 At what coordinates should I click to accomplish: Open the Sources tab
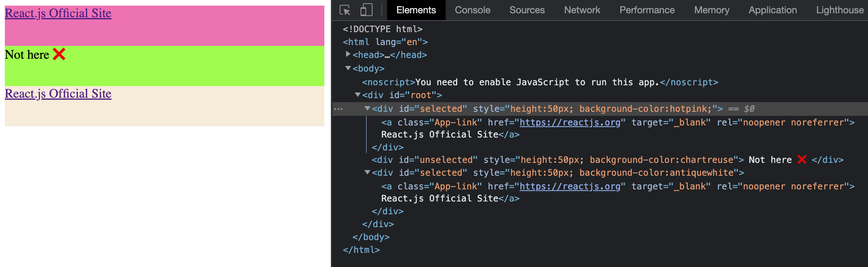(x=527, y=10)
